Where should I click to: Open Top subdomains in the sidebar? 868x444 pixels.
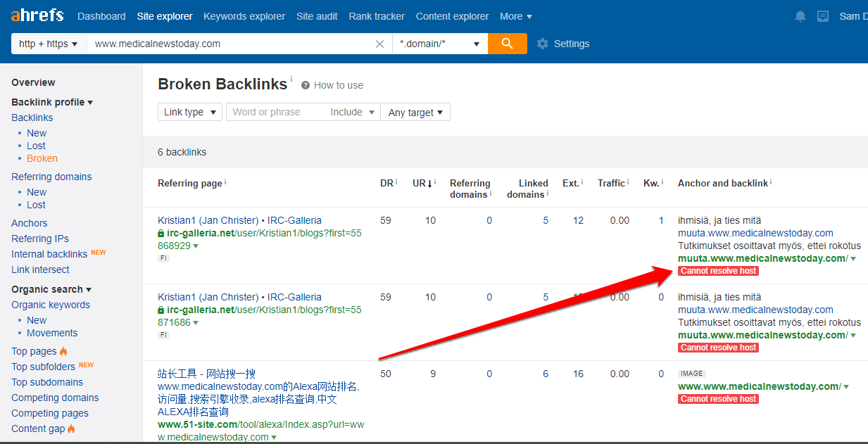[x=47, y=382]
